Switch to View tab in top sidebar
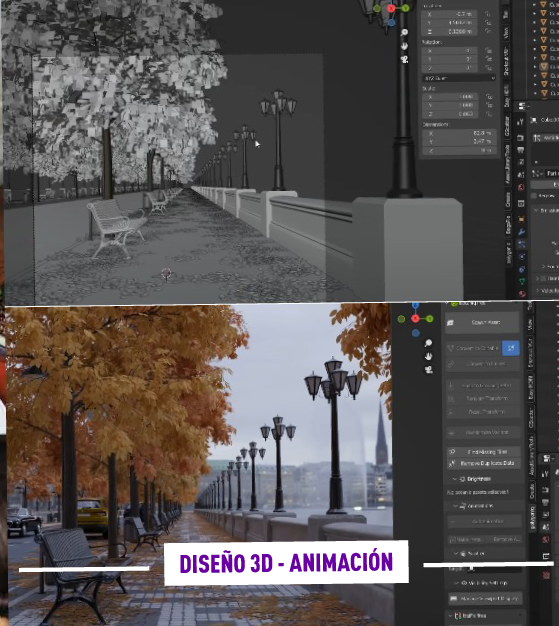Screen dimensions: 559x626 coord(506,33)
